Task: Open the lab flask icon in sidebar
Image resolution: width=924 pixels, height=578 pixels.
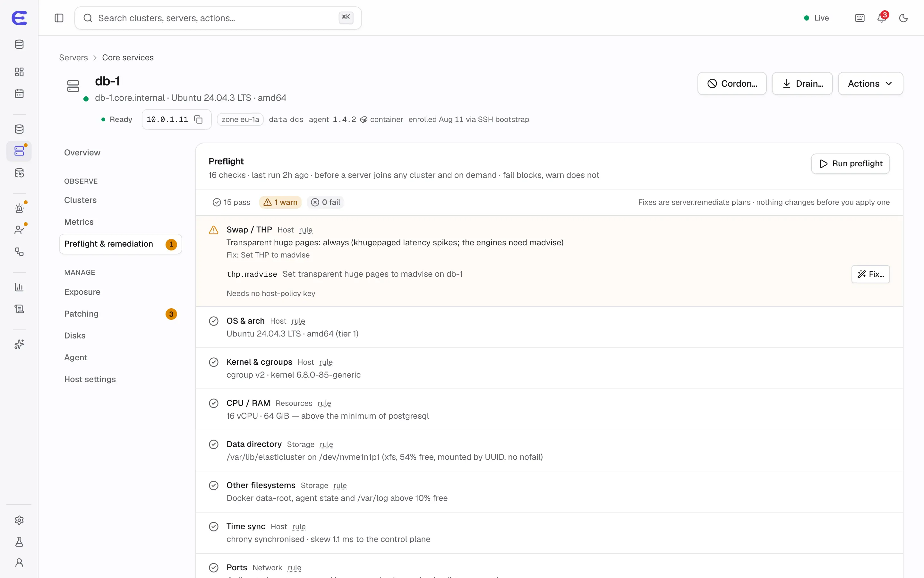Action: click(x=19, y=542)
